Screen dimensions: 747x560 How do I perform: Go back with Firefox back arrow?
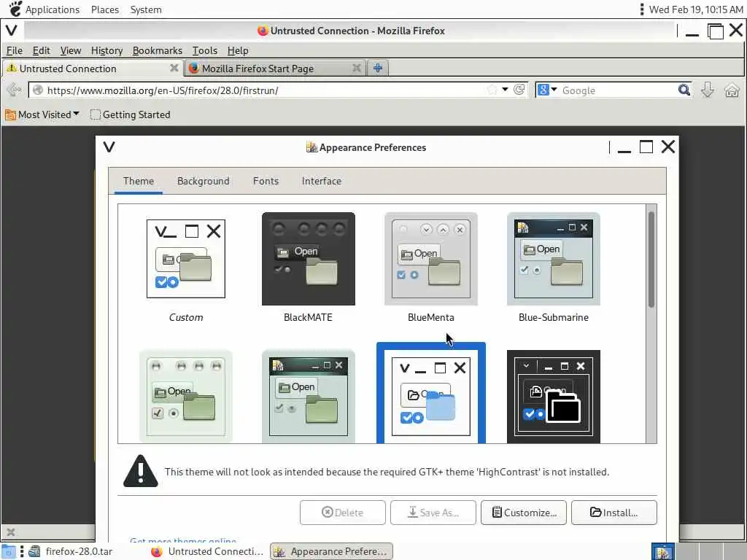[14, 90]
